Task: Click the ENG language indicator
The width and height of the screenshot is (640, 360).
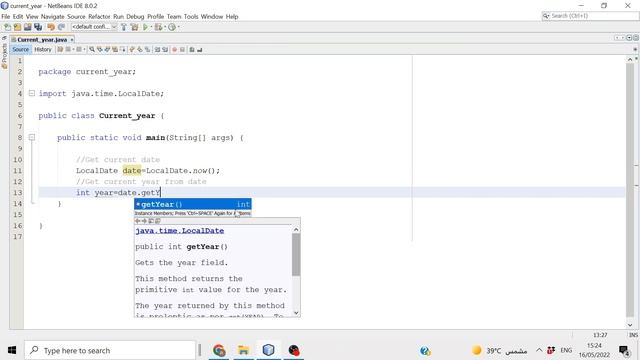Action: point(566,350)
